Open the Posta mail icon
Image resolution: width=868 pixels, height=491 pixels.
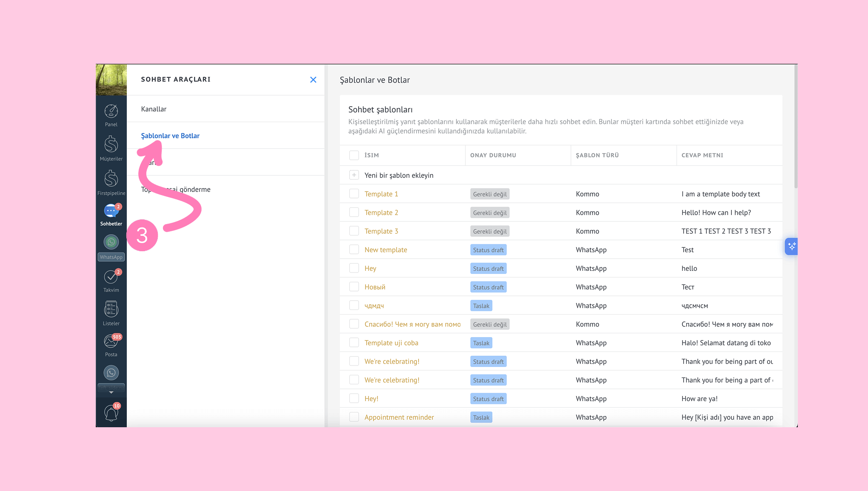pyautogui.click(x=111, y=341)
